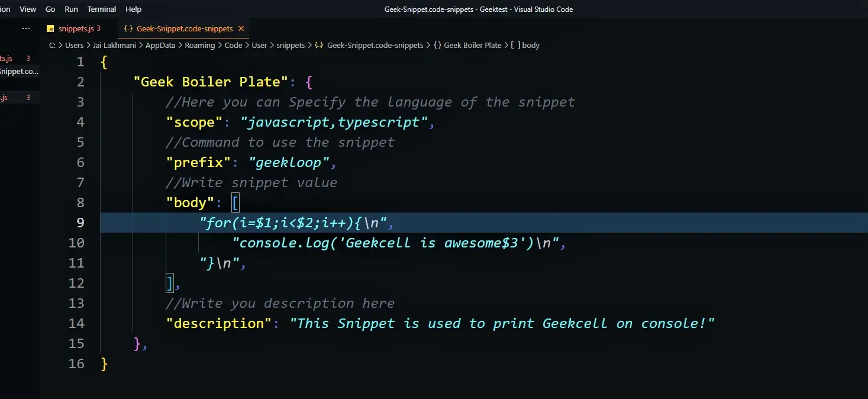Open the AppData breadcrumb segment

point(160,45)
